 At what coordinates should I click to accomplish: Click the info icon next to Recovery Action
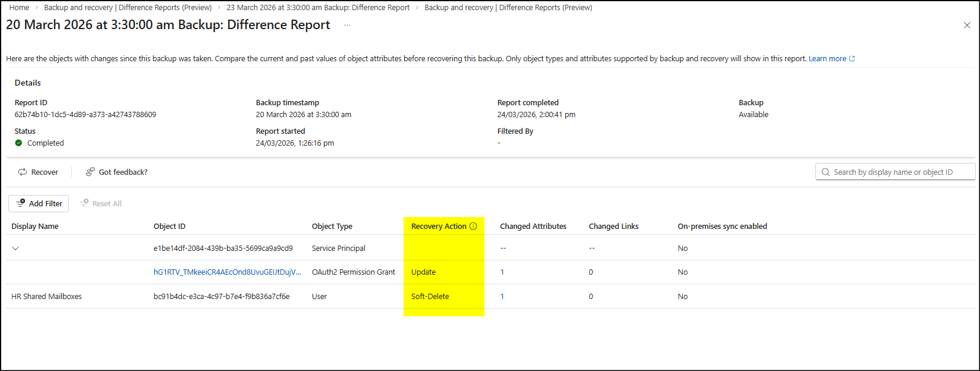(x=473, y=226)
